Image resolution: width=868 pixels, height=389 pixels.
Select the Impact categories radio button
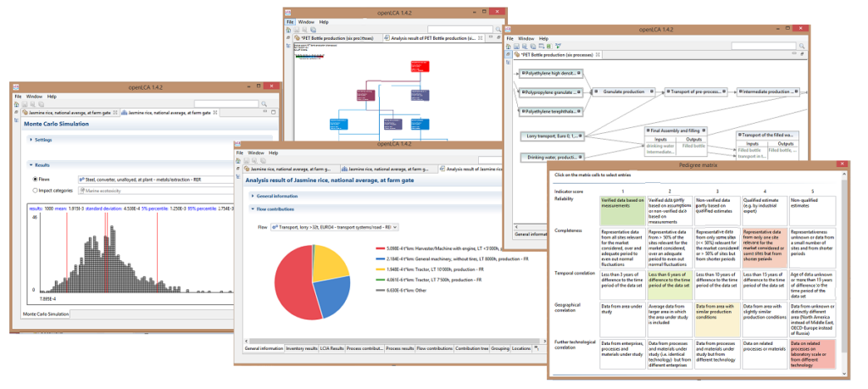tap(35, 191)
